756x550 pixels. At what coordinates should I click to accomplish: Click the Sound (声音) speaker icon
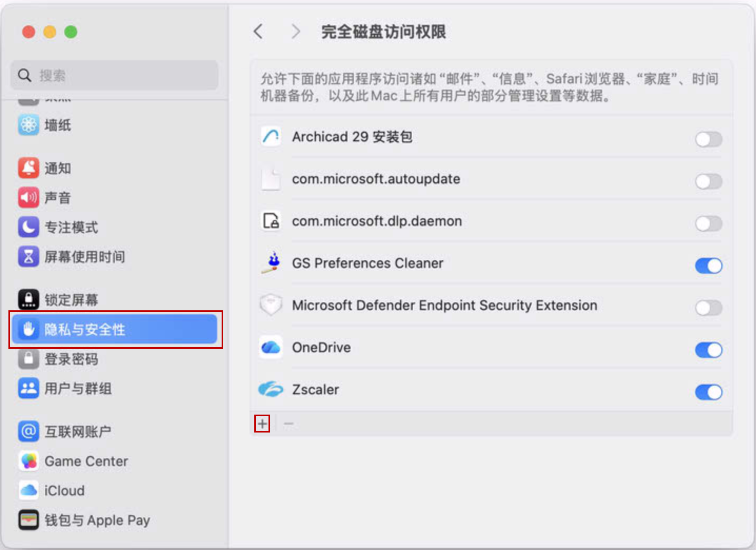pyautogui.click(x=28, y=198)
